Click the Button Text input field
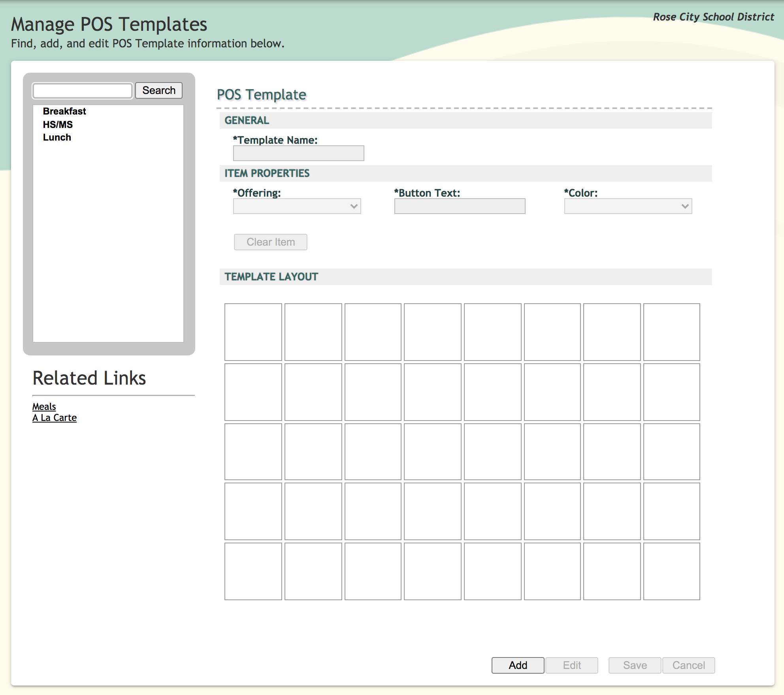The width and height of the screenshot is (784, 695). (460, 206)
